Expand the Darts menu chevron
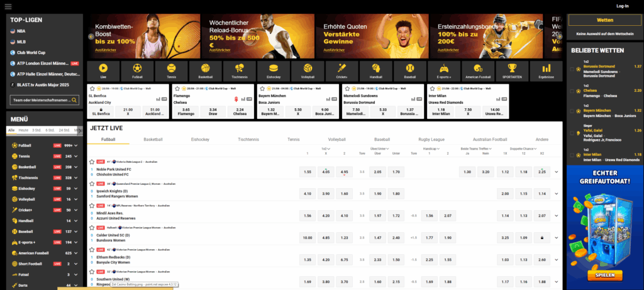 pos(76,285)
